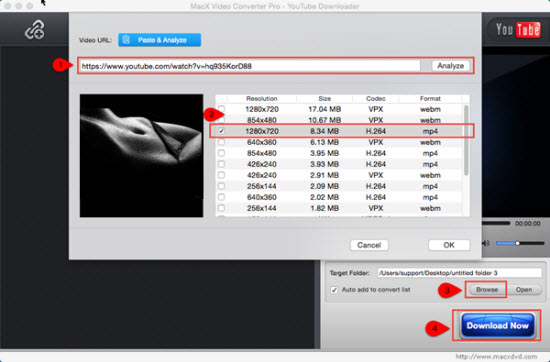
Task: Adjust the volume slider
Action: pyautogui.click(x=520, y=243)
